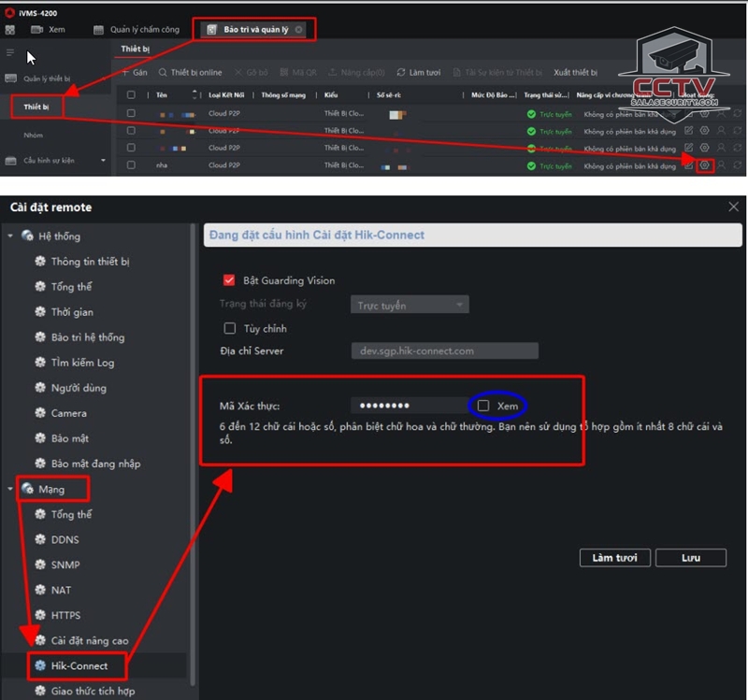Click the remote configuration gear for device nha

pyautogui.click(x=705, y=165)
